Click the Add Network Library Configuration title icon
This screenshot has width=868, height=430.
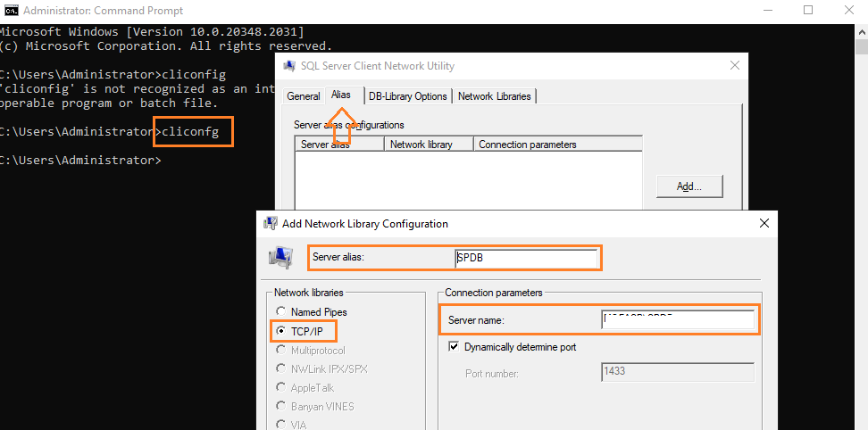tap(271, 223)
